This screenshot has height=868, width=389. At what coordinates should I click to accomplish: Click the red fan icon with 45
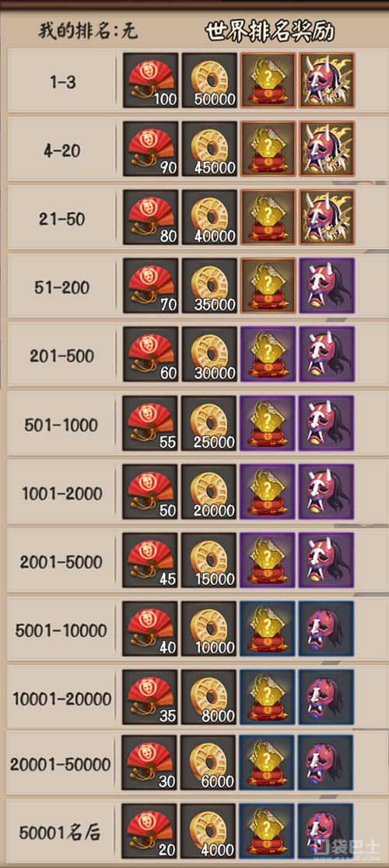tap(150, 560)
